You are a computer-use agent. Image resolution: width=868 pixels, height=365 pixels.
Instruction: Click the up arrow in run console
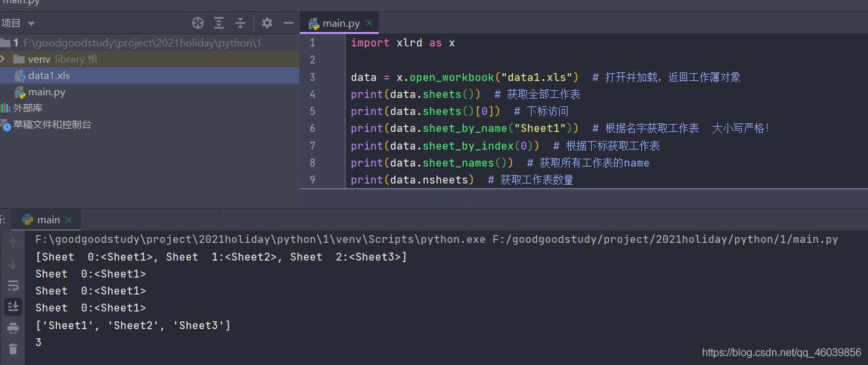tap(12, 243)
